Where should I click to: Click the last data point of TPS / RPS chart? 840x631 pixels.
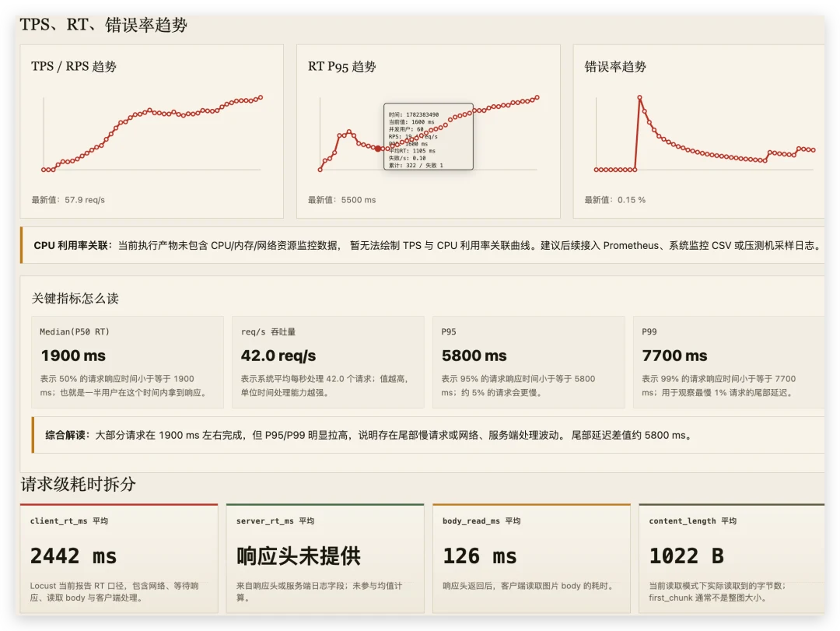(x=261, y=97)
